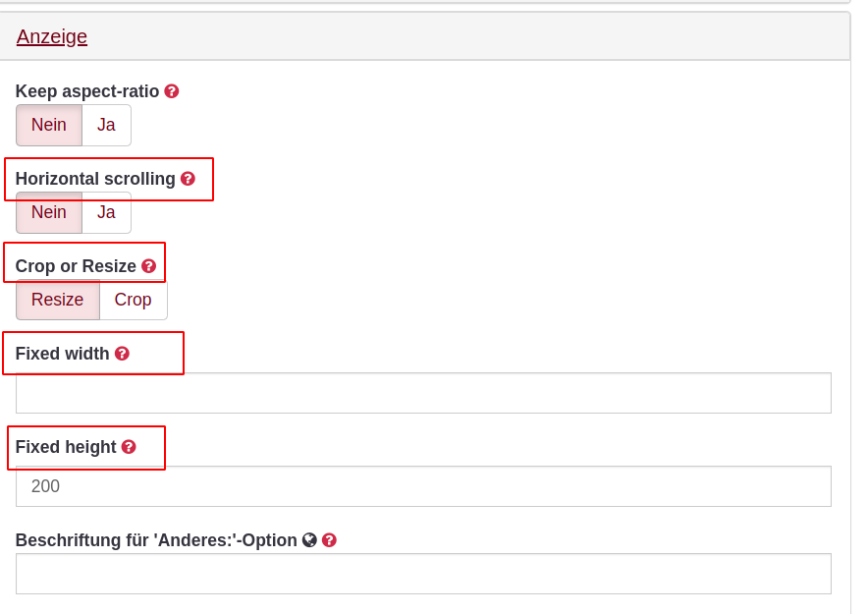Viewport: 868px width, 614px height.
Task: Click into the Fixed width field
Action: [423, 393]
